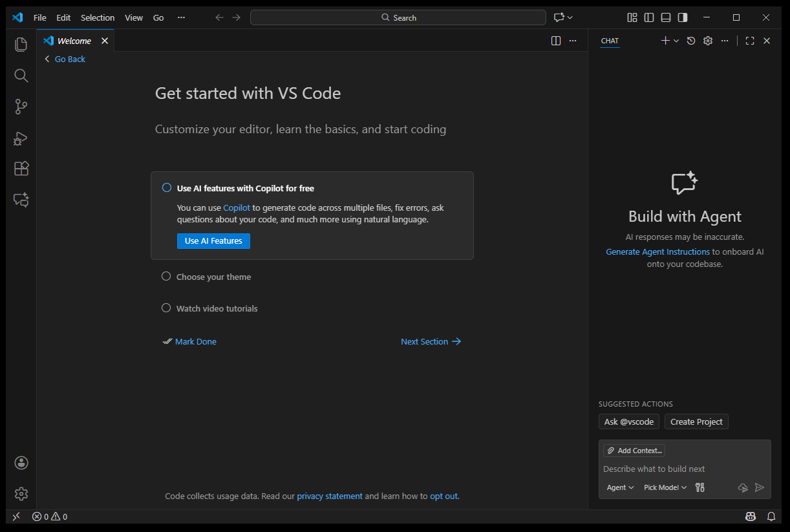This screenshot has width=790, height=532.
Task: Open Run and Debug view
Action: coord(21,138)
